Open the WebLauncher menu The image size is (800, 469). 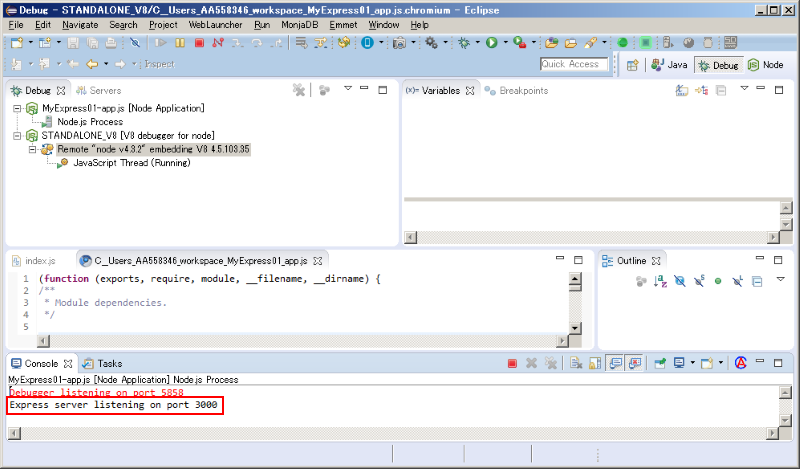click(x=215, y=24)
